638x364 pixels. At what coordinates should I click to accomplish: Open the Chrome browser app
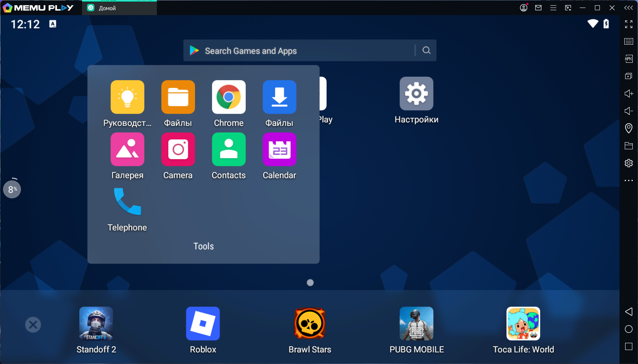click(x=229, y=97)
